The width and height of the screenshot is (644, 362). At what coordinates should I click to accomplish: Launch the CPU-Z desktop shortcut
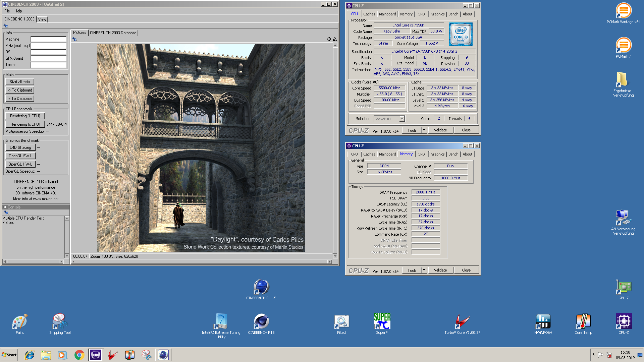[623, 324]
